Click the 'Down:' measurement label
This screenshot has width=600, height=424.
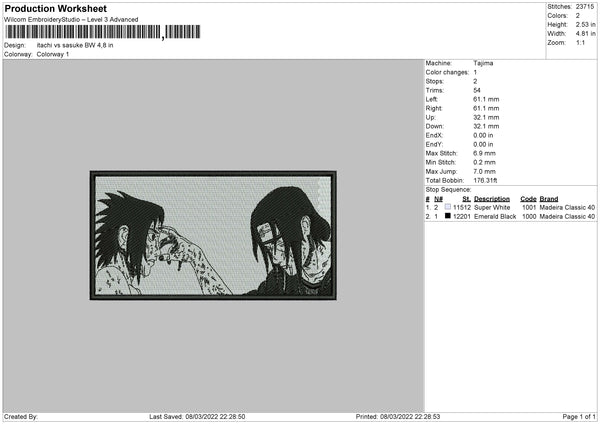(434, 126)
